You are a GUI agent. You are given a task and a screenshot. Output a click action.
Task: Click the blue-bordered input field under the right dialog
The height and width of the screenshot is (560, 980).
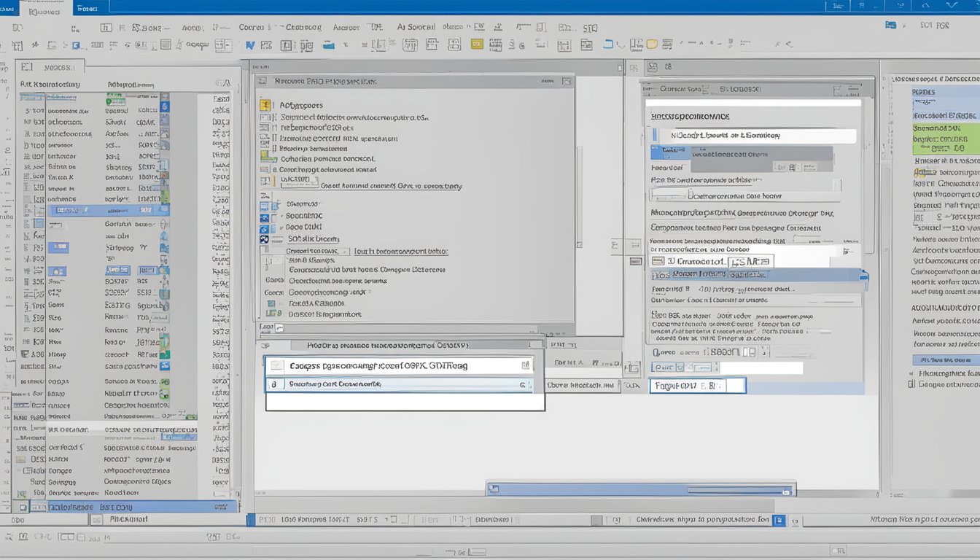coord(698,386)
